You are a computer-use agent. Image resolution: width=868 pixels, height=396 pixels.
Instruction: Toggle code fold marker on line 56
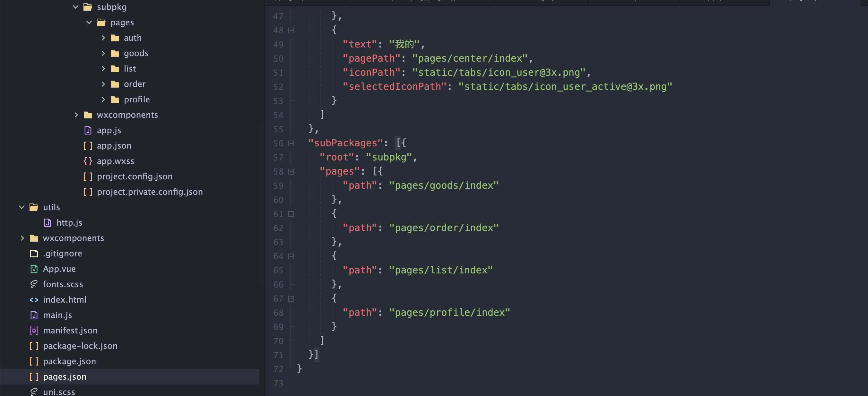point(291,143)
